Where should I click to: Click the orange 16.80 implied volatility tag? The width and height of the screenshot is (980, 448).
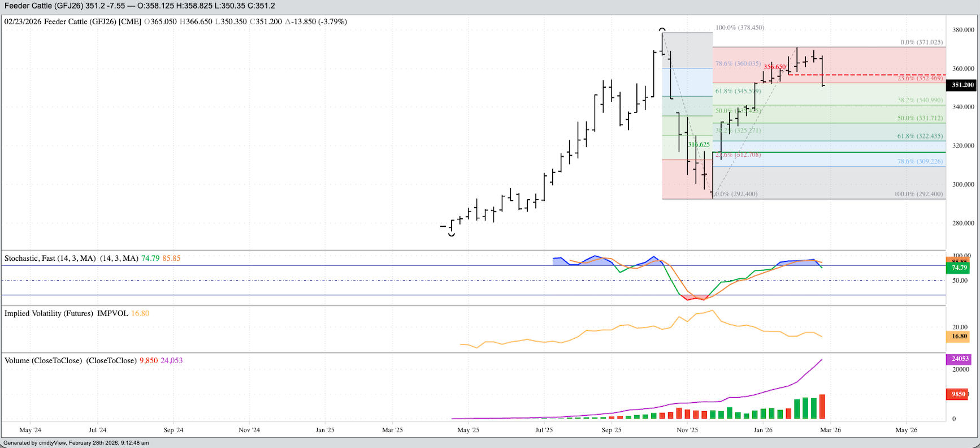pos(959,337)
